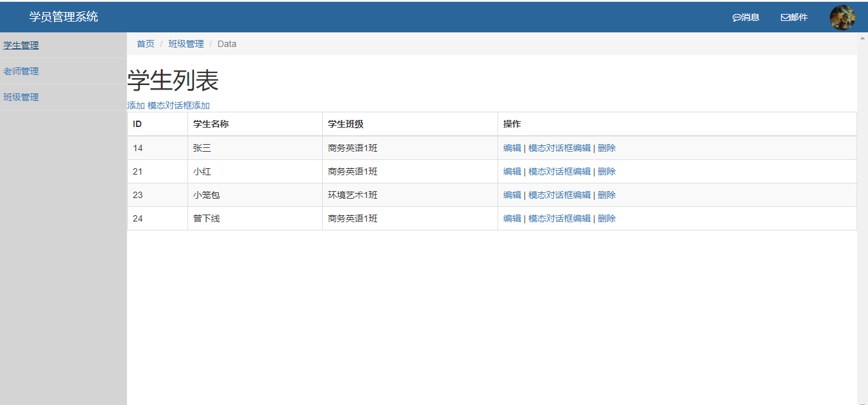Image resolution: width=868 pixels, height=405 pixels.
Task: Click the 学生列表 page heading
Action: click(173, 81)
